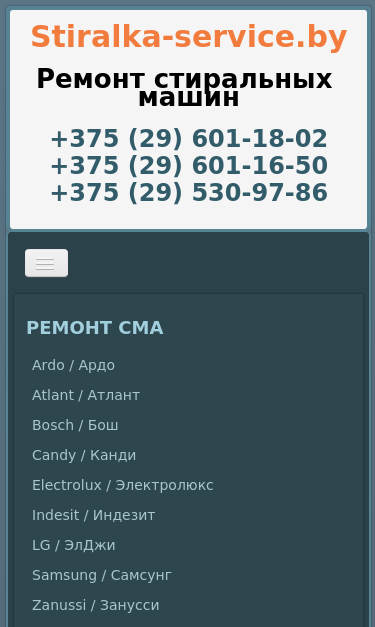Image resolution: width=375 pixels, height=627 pixels.
Task: Go to LG / ЭлДжи page
Action: [74, 545]
